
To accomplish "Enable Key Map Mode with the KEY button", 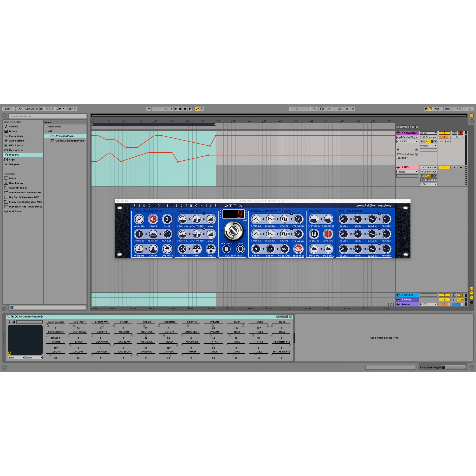I will pos(437,108).
